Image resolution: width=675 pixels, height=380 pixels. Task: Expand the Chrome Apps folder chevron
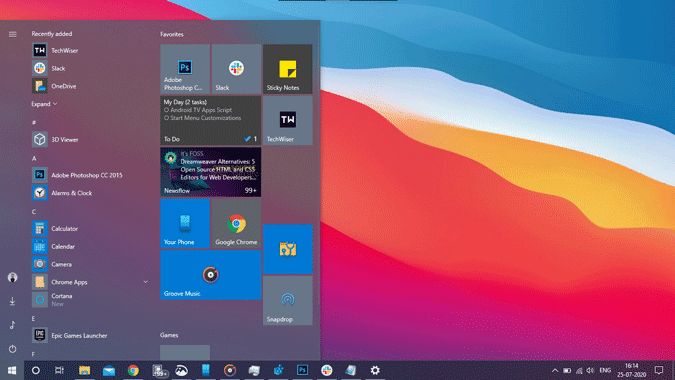coord(146,282)
